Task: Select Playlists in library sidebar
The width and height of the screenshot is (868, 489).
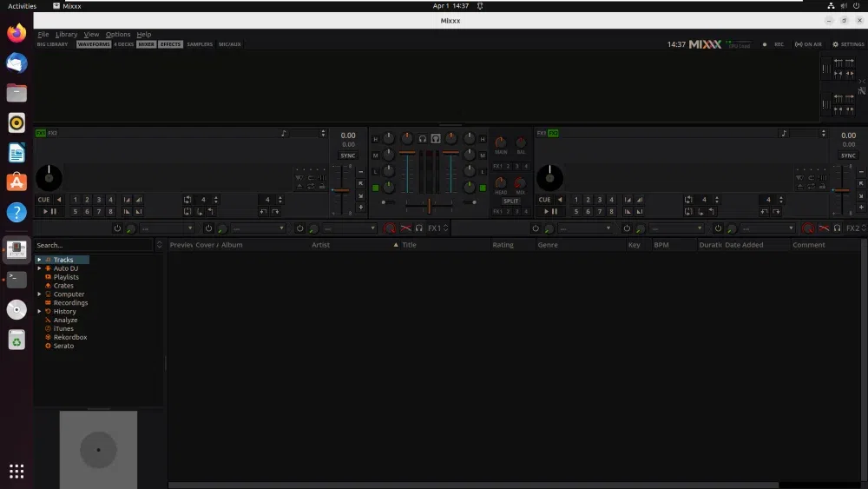Action: pyautogui.click(x=66, y=277)
